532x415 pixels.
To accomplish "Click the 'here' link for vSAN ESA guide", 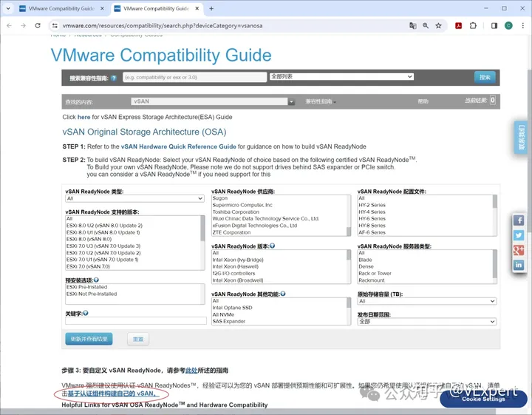I will [x=83, y=117].
